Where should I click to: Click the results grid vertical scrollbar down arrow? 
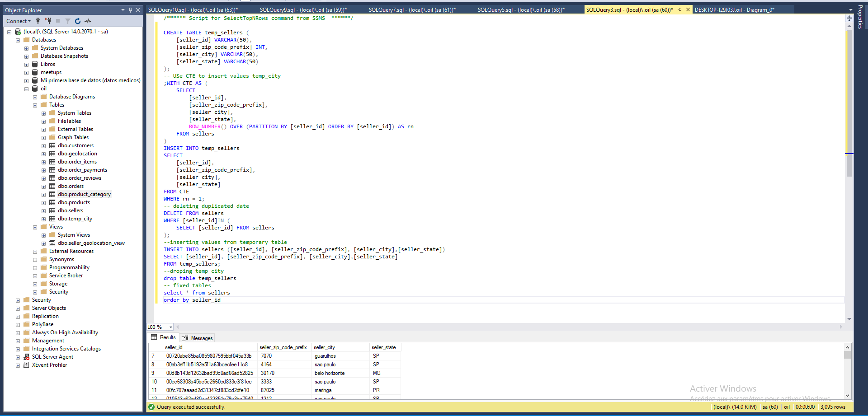(847, 396)
